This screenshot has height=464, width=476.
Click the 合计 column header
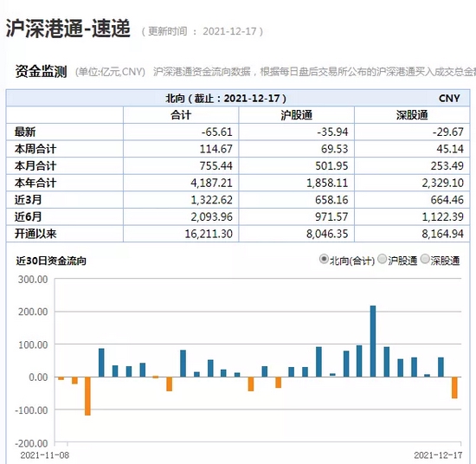181,115
